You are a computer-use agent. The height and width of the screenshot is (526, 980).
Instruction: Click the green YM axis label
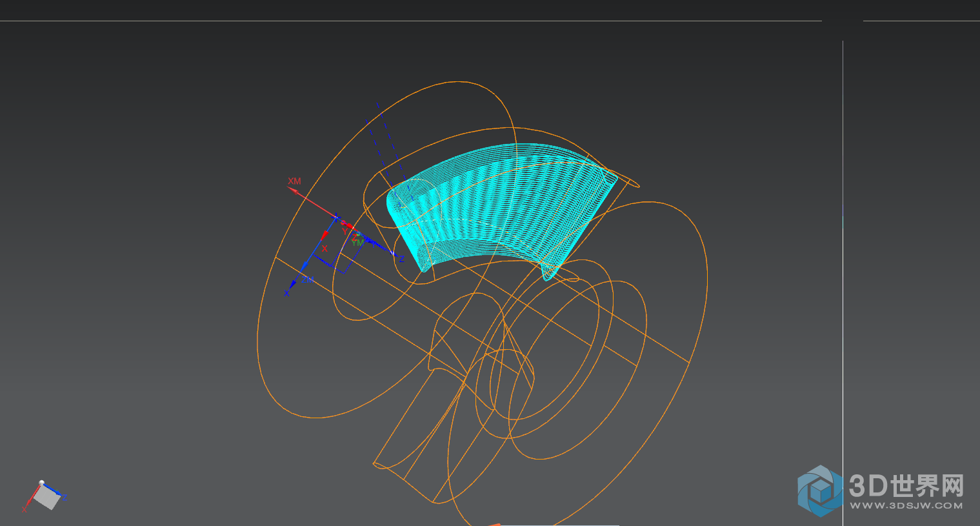357,243
